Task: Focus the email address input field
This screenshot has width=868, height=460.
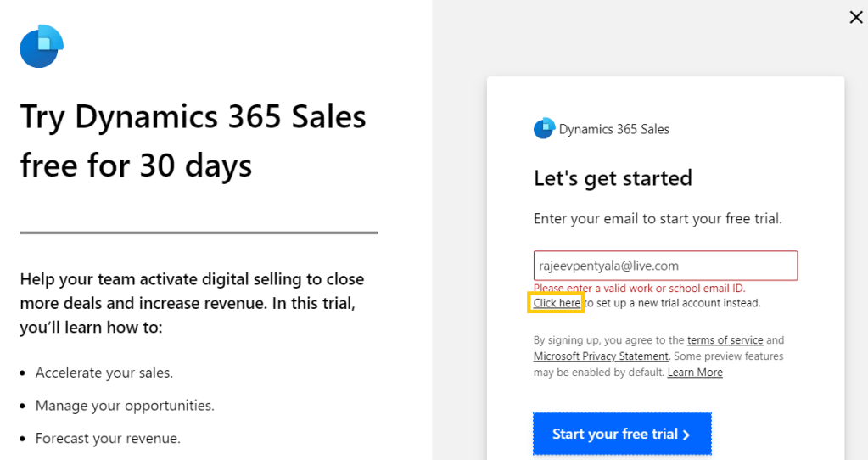Action: (x=665, y=266)
